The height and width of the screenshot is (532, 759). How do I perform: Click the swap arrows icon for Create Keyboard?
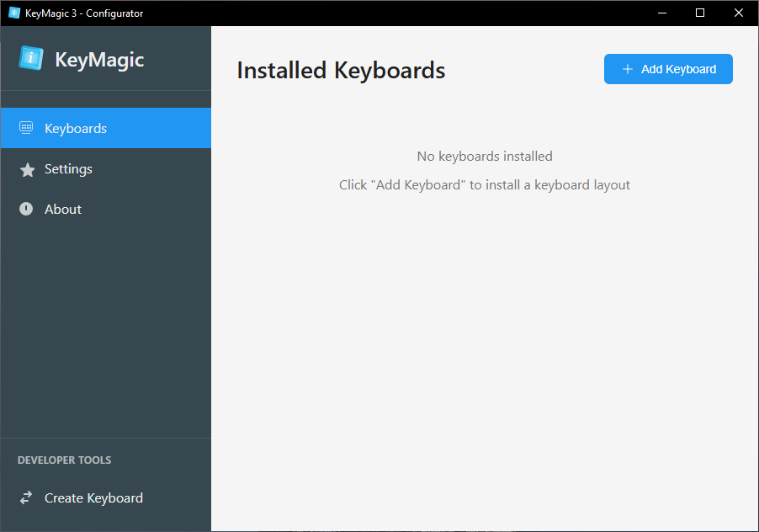click(x=26, y=497)
